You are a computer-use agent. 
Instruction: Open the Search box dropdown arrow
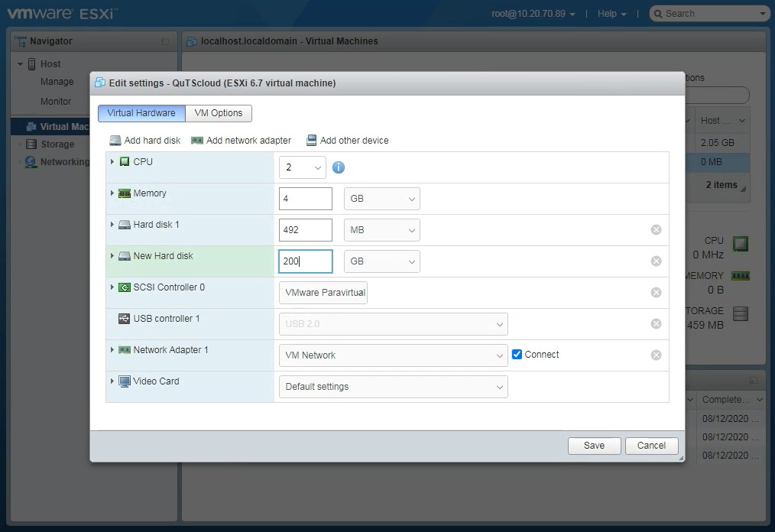[x=763, y=14]
